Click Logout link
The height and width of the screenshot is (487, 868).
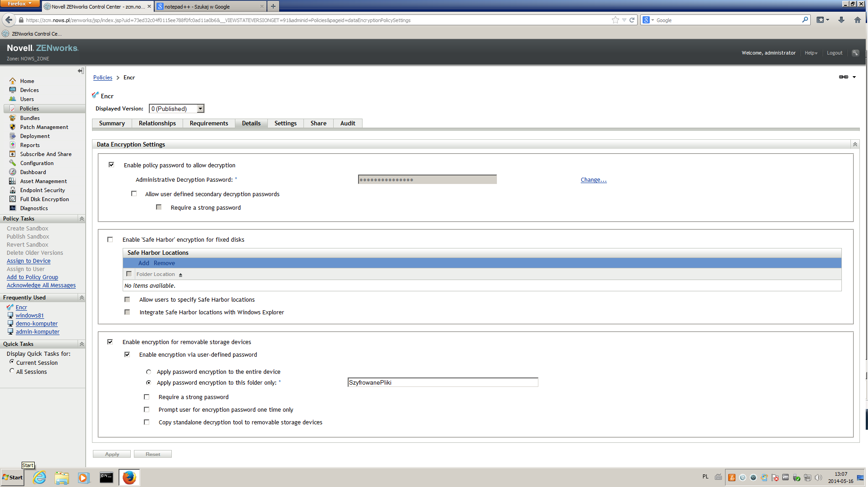click(x=834, y=53)
